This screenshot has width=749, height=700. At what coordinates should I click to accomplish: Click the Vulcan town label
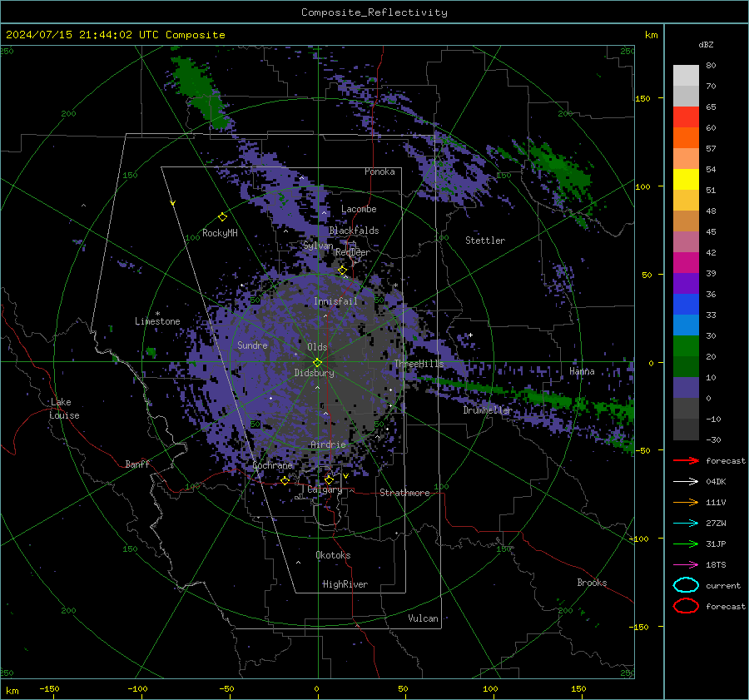[x=423, y=618]
